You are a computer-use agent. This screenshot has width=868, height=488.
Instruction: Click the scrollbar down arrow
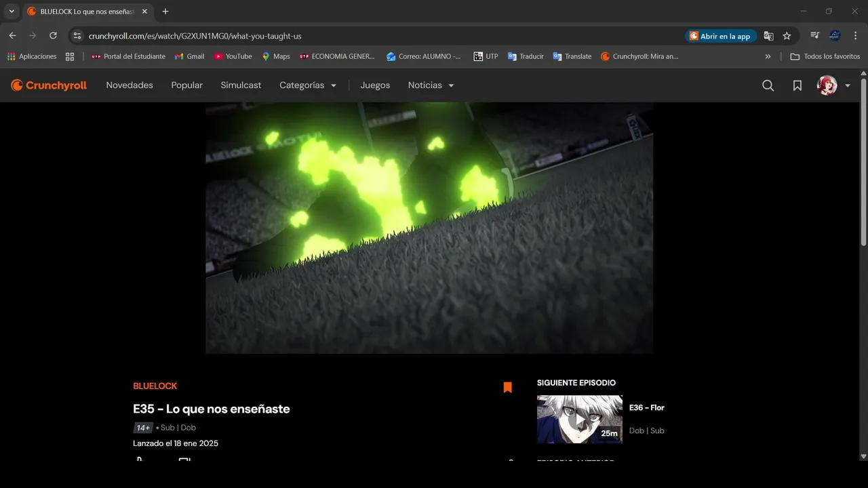point(863,456)
